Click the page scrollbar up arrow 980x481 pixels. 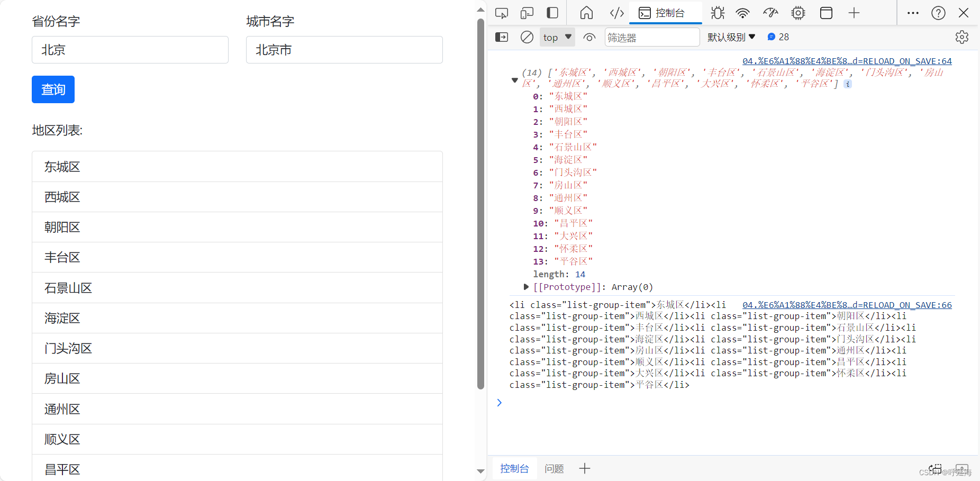pyautogui.click(x=480, y=10)
